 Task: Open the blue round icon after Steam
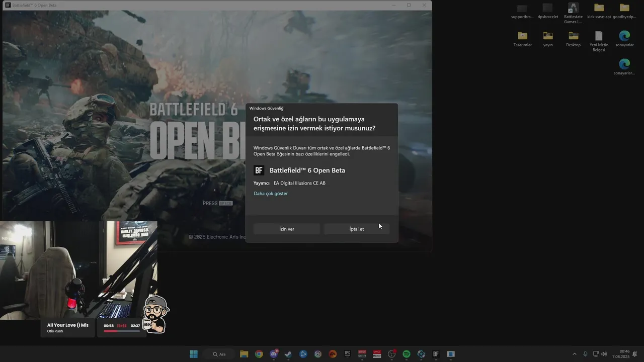[303, 354]
